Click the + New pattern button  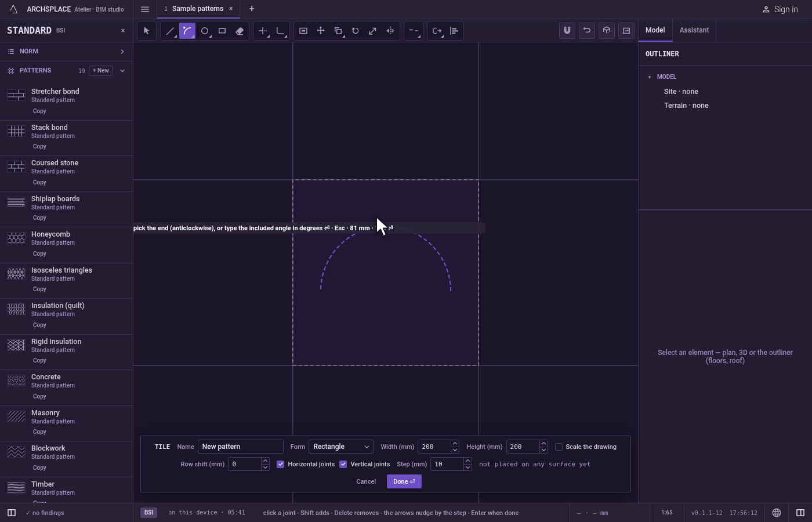click(x=101, y=71)
